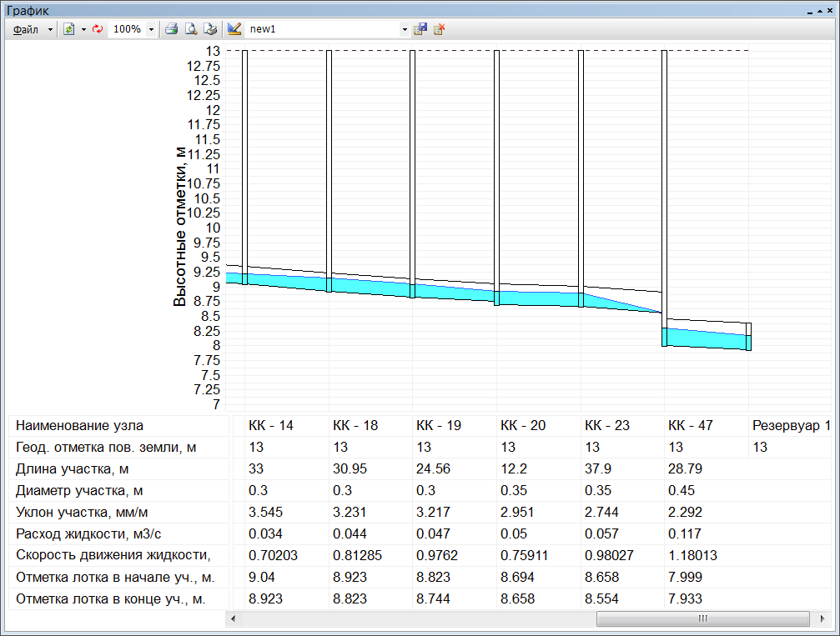Click the save template floppy icon
This screenshot has width=840, height=636.
(x=420, y=28)
